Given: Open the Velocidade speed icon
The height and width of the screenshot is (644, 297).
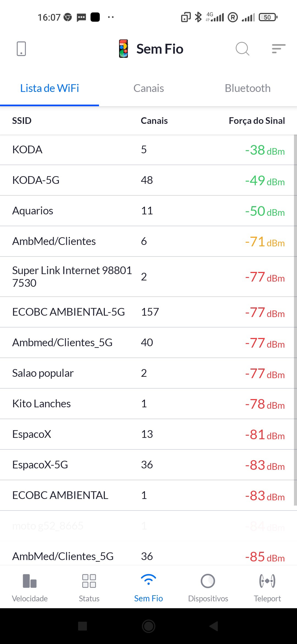Looking at the screenshot, I should tap(30, 581).
